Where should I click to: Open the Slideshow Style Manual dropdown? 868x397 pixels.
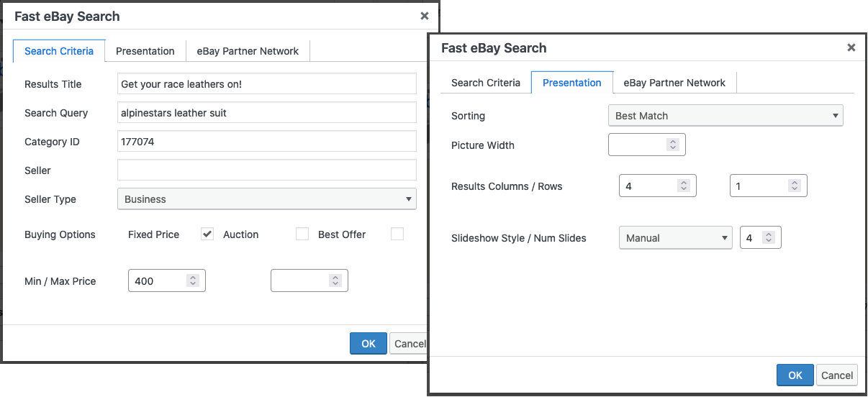(x=675, y=237)
